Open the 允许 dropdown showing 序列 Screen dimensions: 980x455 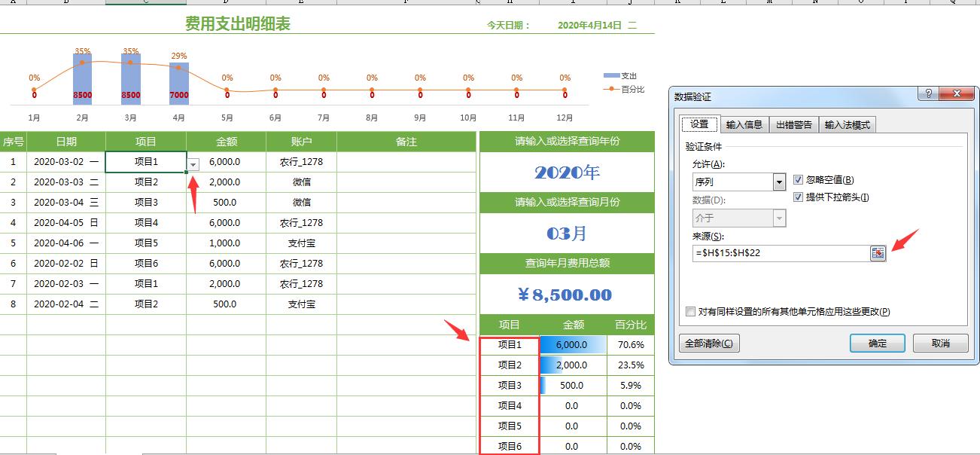point(778,182)
